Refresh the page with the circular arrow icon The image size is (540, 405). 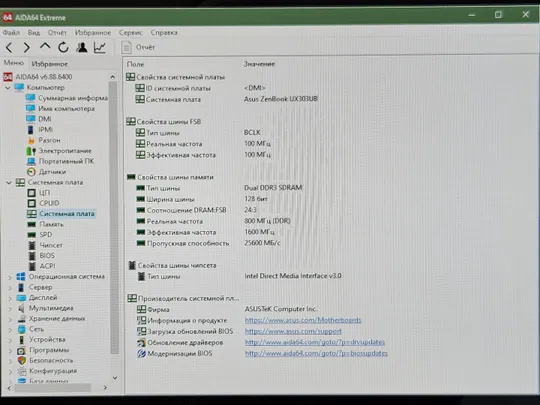coord(63,47)
